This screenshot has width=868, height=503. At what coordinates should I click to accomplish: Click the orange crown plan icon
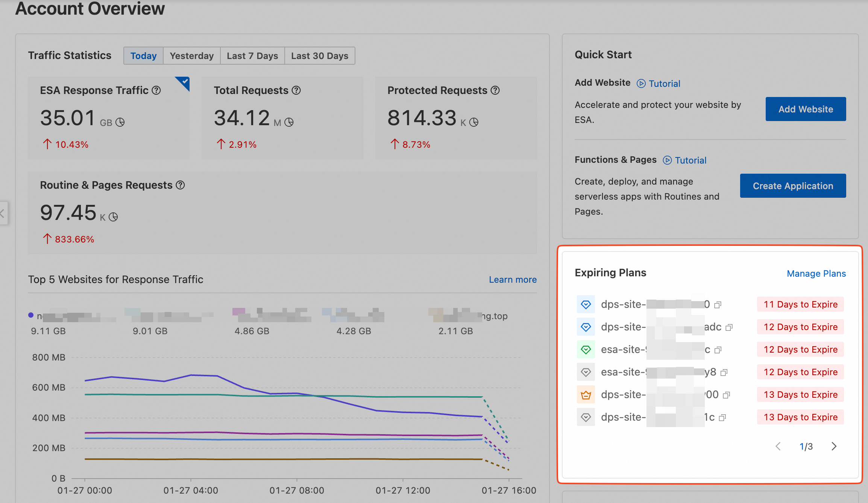click(586, 395)
